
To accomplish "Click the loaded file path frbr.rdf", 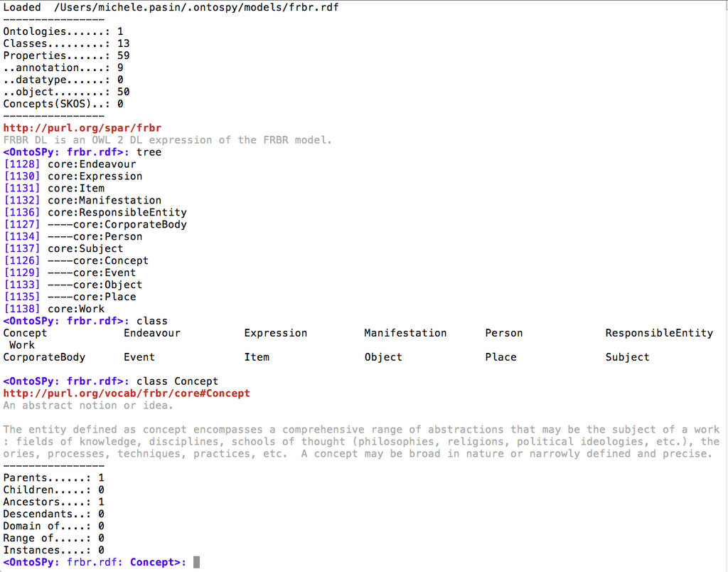I will (196, 8).
